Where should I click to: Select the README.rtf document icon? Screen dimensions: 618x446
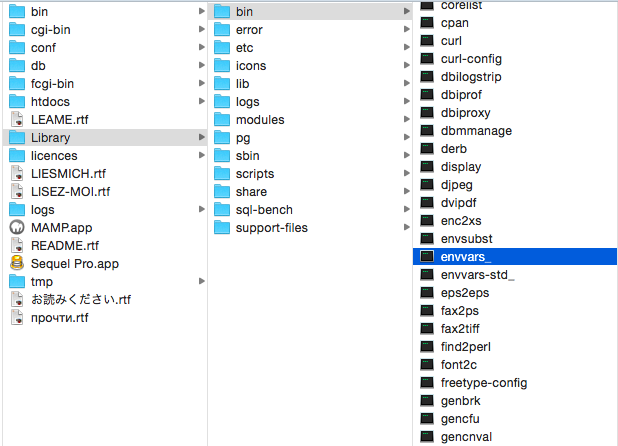pos(17,245)
